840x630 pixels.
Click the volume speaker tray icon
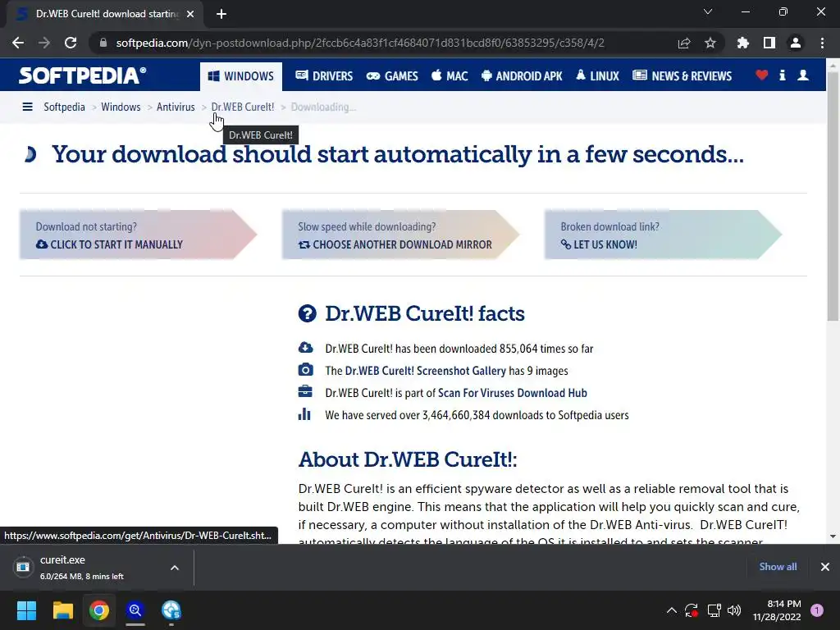click(734, 610)
